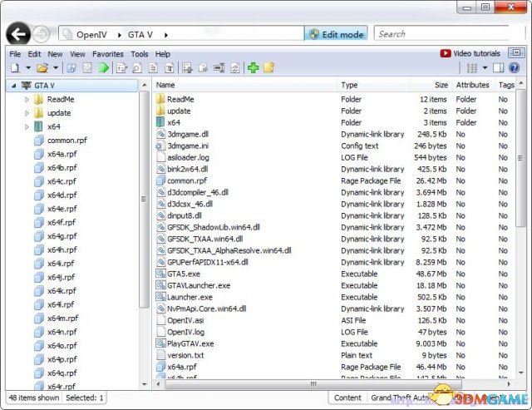Click the green play arrow toolbar icon

point(104,67)
